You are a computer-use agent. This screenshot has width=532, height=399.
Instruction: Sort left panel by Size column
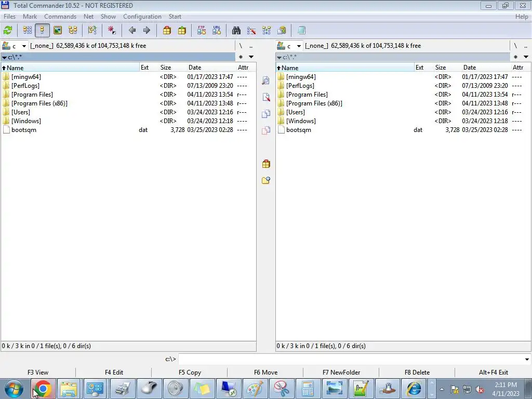tap(172, 68)
